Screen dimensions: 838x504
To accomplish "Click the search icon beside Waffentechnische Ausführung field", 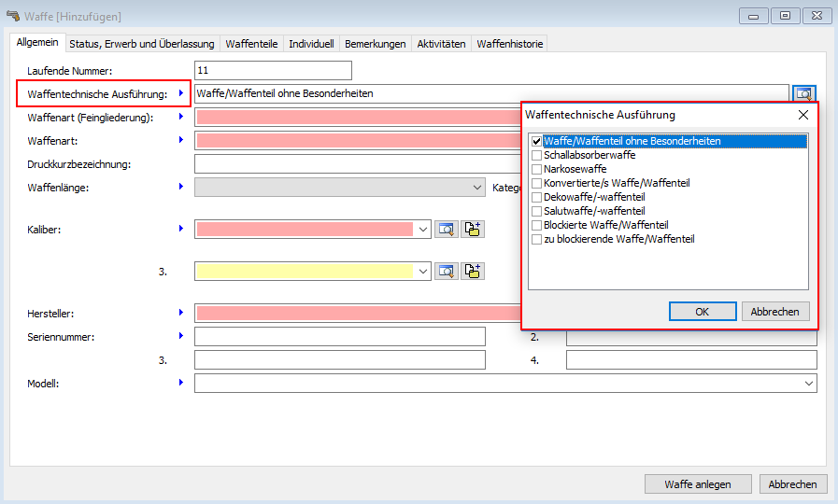I will coord(803,93).
